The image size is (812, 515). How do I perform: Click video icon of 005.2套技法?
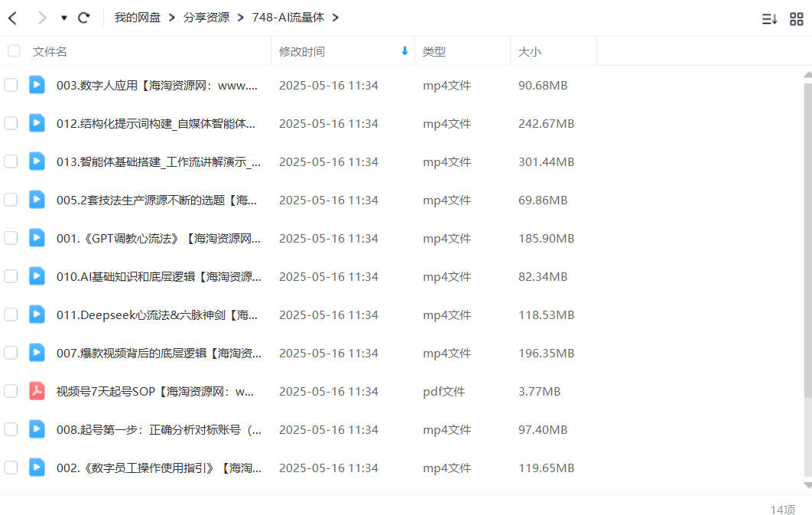[37, 200]
